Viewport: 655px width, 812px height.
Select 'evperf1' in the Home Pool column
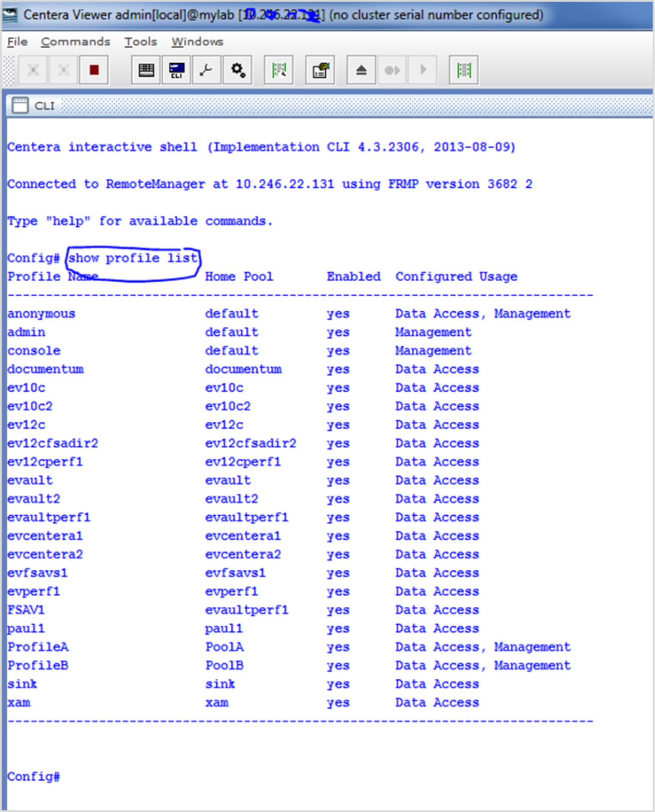pos(232,591)
